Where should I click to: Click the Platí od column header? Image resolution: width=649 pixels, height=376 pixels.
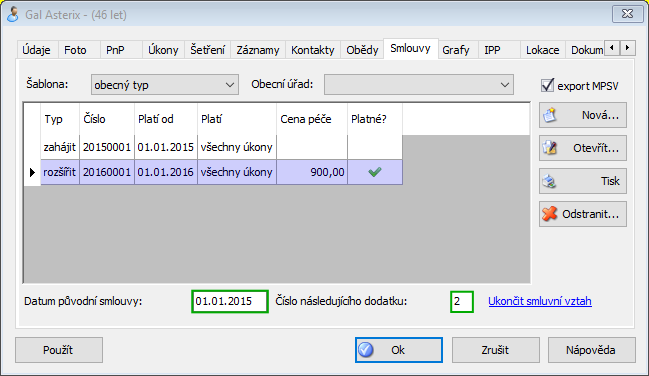166,119
